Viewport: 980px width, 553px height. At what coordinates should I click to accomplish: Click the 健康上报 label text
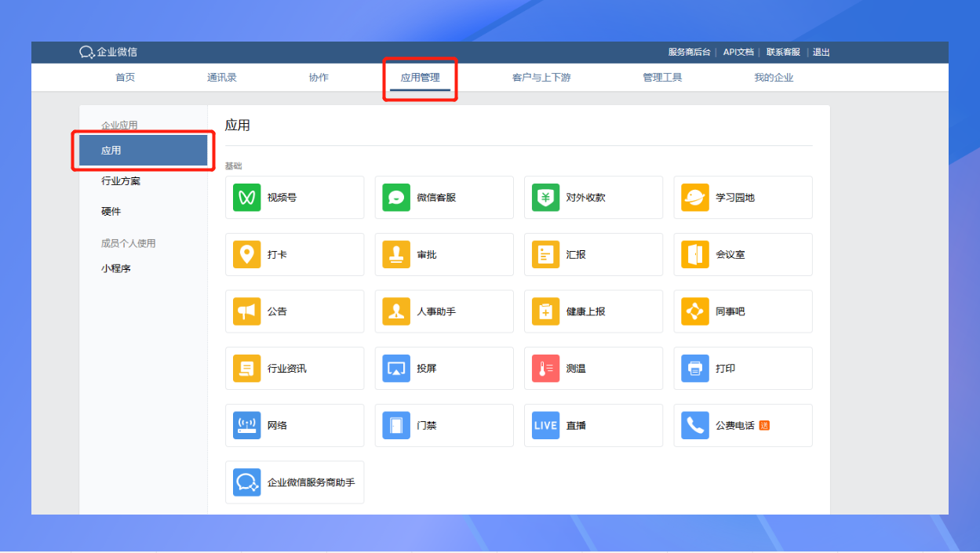point(586,311)
